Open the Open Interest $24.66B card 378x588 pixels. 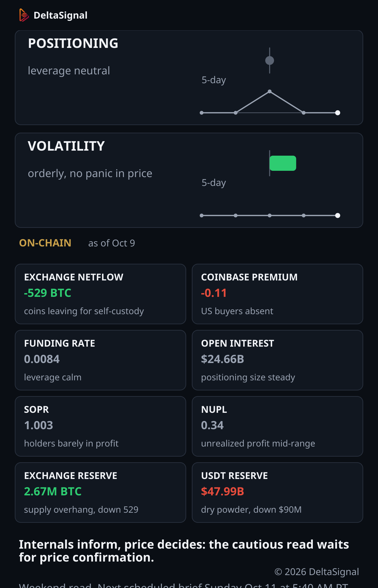click(278, 360)
